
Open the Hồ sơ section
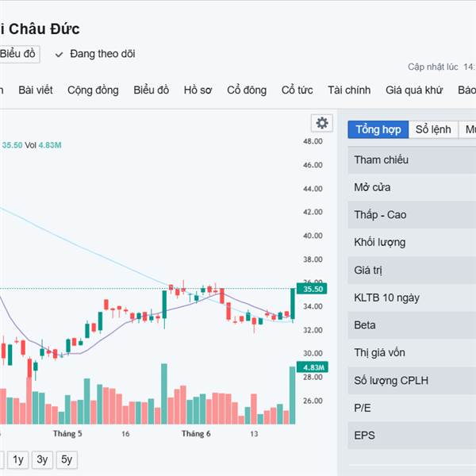click(198, 90)
